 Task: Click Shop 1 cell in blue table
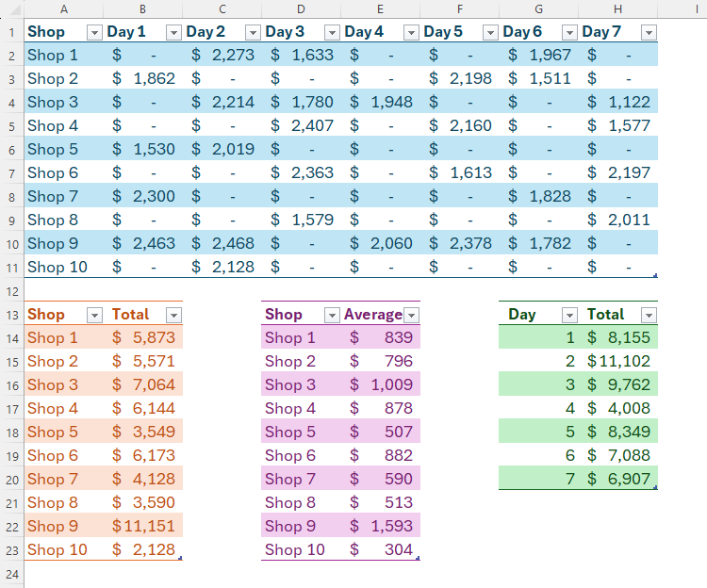coord(63,55)
